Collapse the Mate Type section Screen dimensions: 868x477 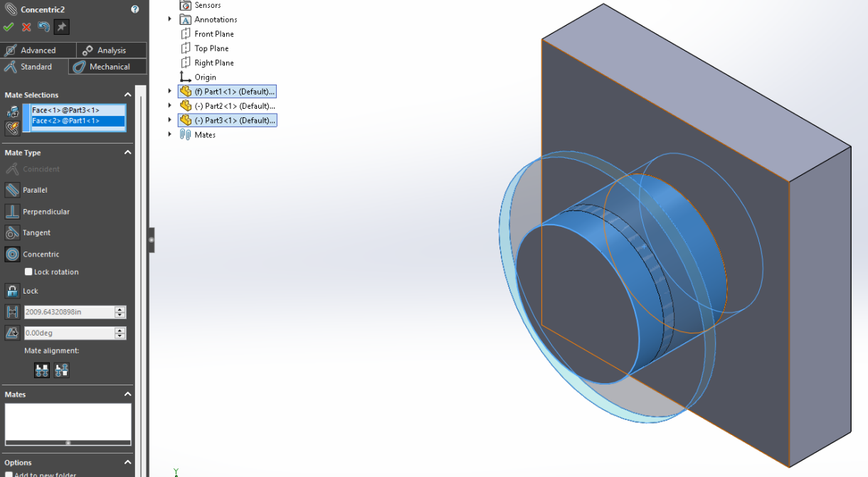click(x=128, y=152)
